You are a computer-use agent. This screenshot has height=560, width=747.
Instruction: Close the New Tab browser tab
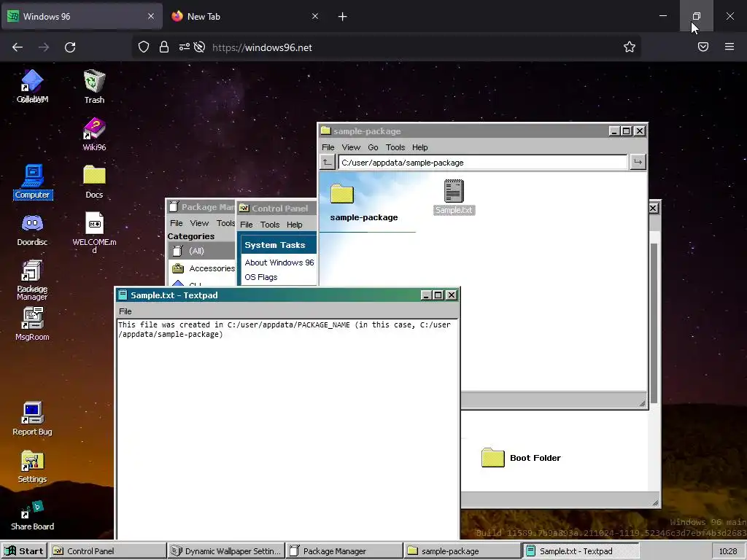315,16
